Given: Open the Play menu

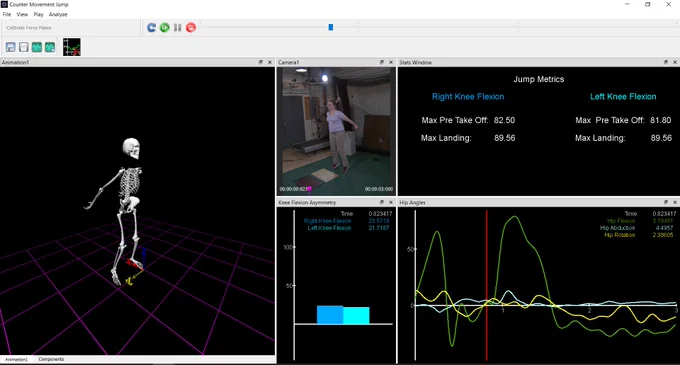Looking at the screenshot, I should coord(38,14).
